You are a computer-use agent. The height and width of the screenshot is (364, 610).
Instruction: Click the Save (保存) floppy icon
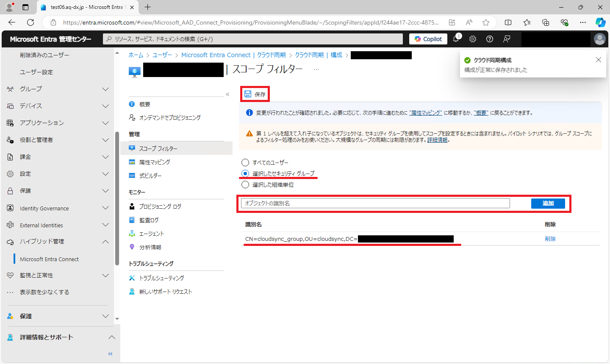pos(248,94)
